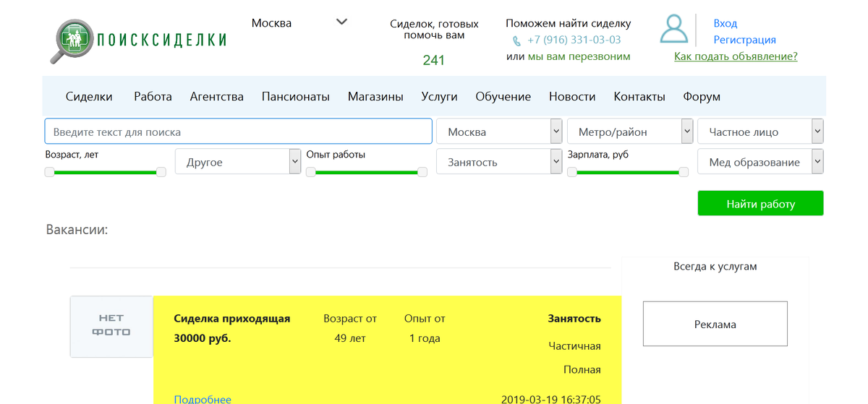The image size is (868, 404).
Task: Click the НЕТ ФОТО vacancy thumbnail
Action: pyautogui.click(x=111, y=327)
